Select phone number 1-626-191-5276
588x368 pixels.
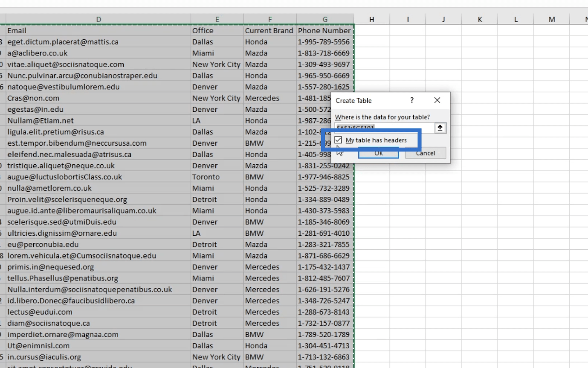(x=325, y=289)
